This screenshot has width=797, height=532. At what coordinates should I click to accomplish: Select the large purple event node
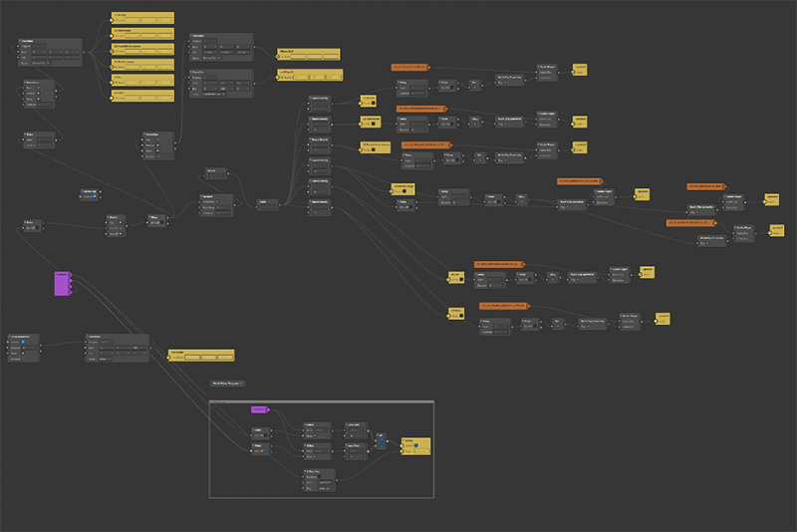pyautogui.click(x=62, y=284)
